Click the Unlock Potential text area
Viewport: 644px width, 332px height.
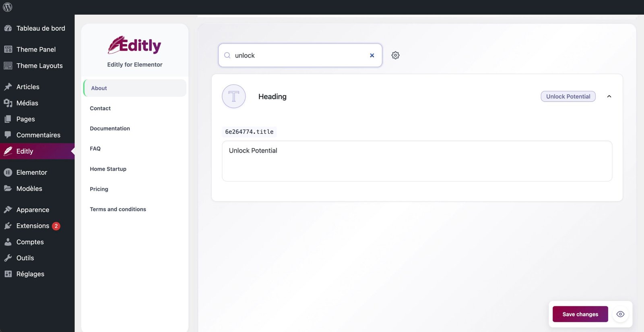click(x=417, y=161)
